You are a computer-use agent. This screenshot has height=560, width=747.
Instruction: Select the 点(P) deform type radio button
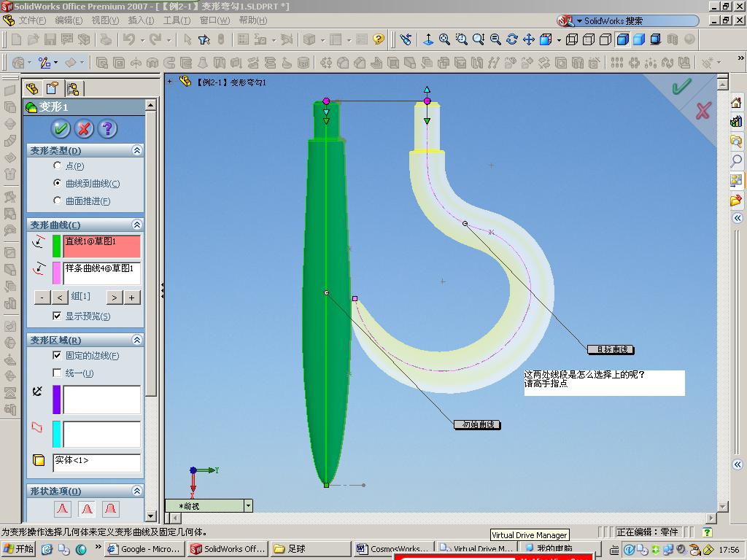coord(57,166)
